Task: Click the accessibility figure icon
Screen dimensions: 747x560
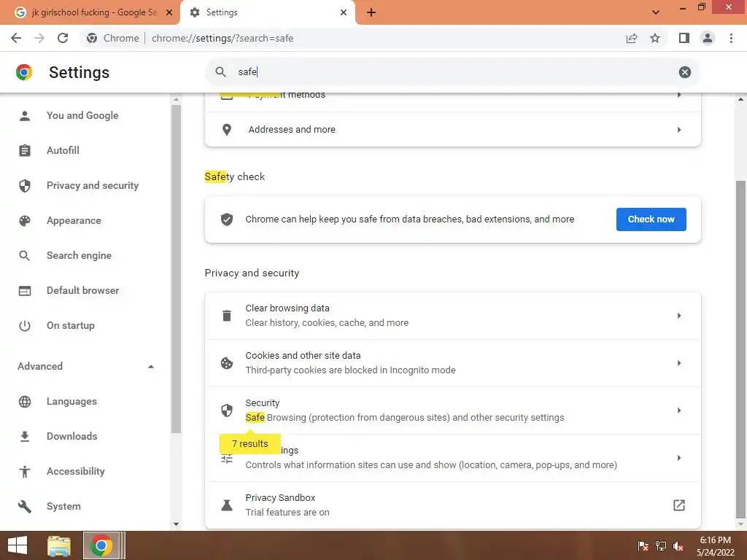Action: coord(25,472)
